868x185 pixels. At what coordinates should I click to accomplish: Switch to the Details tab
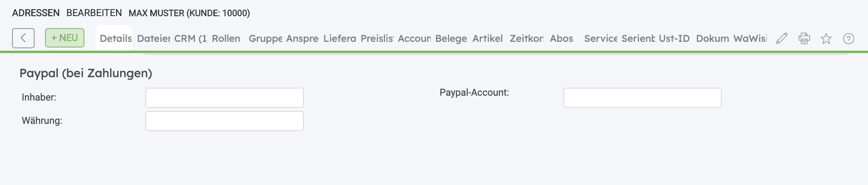tap(115, 39)
